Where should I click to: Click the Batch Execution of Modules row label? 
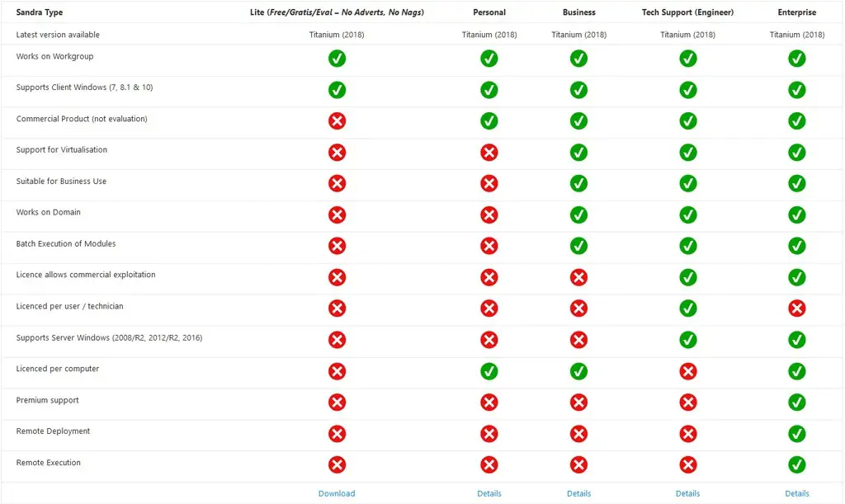point(66,244)
